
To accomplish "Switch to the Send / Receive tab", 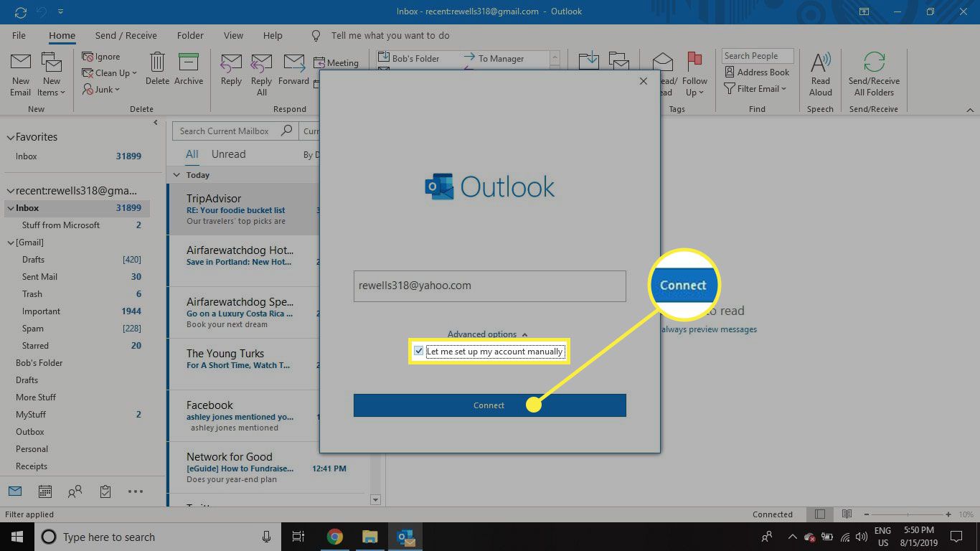I will (x=126, y=35).
